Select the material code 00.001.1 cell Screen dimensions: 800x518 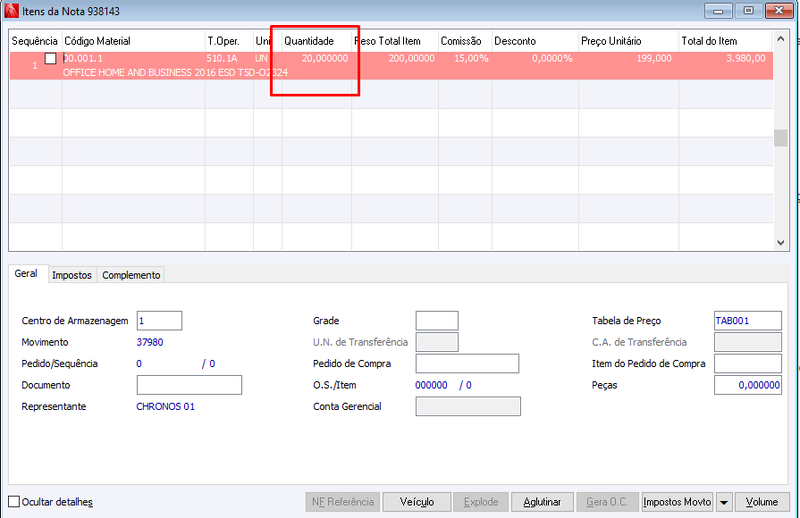83,58
